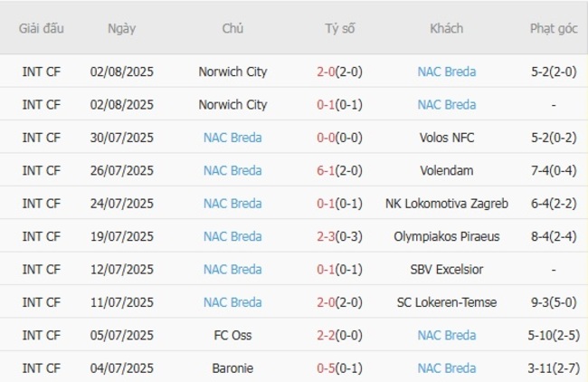The image size is (588, 382).
Task: Click NAC Breda in the Volendam match row
Action: (232, 170)
